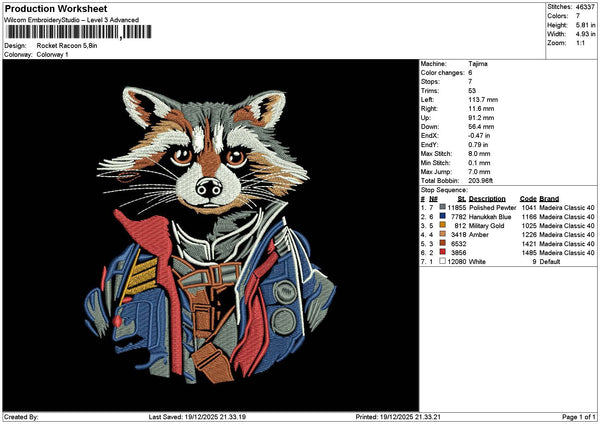600x424 pixels.
Task: Click the "Polished Pewter" description text
Action: pos(492,207)
